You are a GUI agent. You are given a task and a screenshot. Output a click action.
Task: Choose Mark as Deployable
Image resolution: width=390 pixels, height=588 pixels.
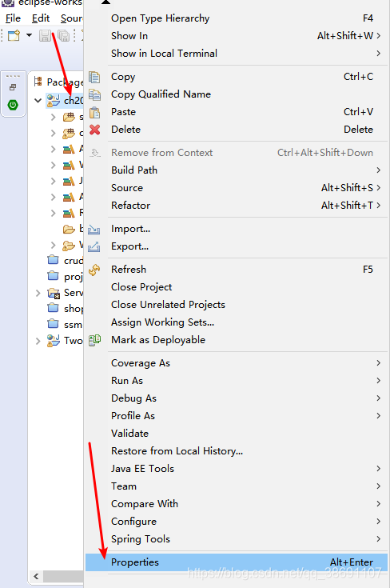(237, 340)
